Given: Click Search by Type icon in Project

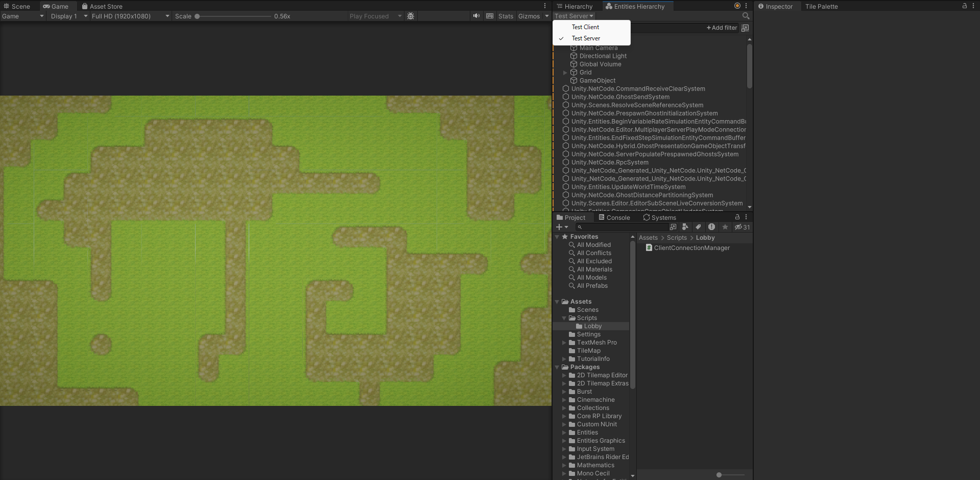Looking at the screenshot, I should 685,227.
